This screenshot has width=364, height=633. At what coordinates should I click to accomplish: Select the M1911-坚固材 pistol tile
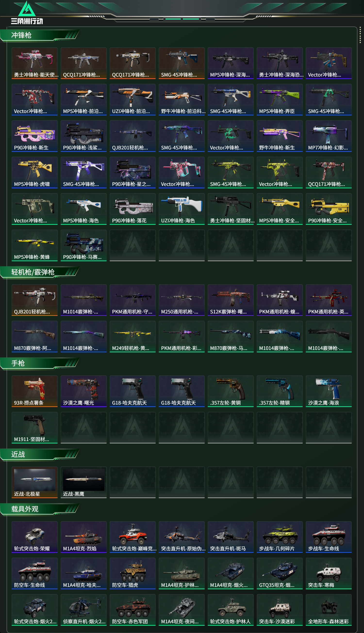click(34, 427)
